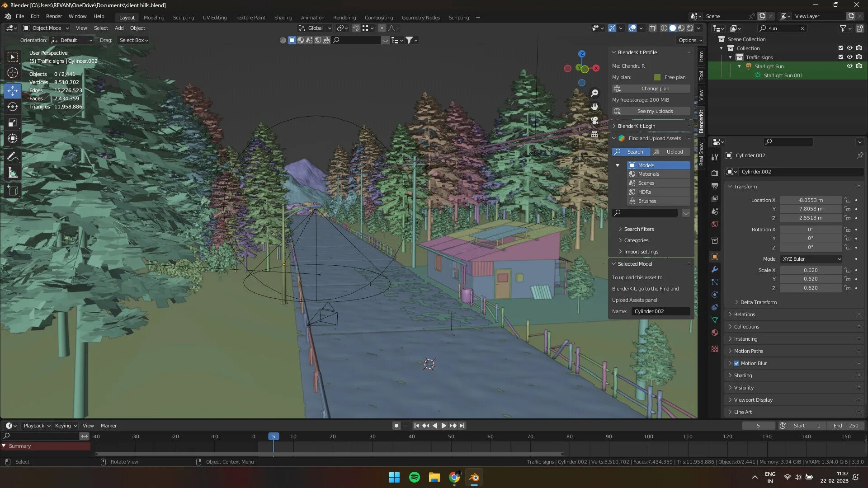Toggle camera view icon in viewport
The image size is (868, 488).
(594, 120)
